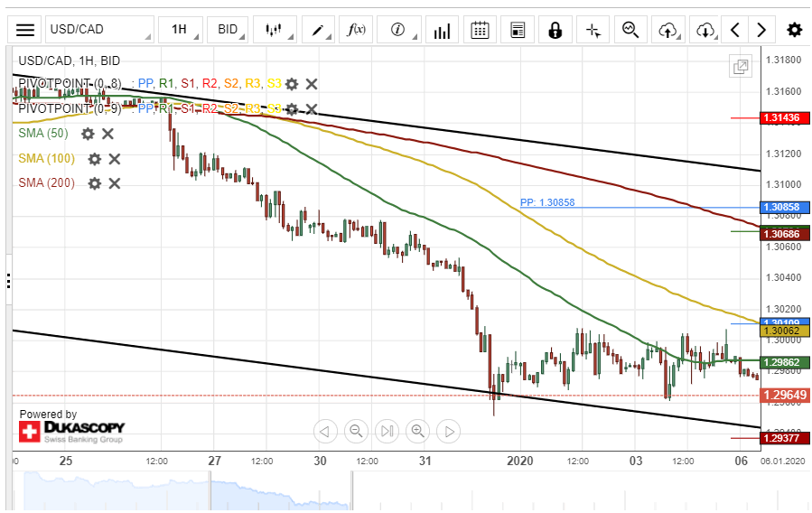Detach chart with pop-out icon
812x513 pixels.
[741, 66]
